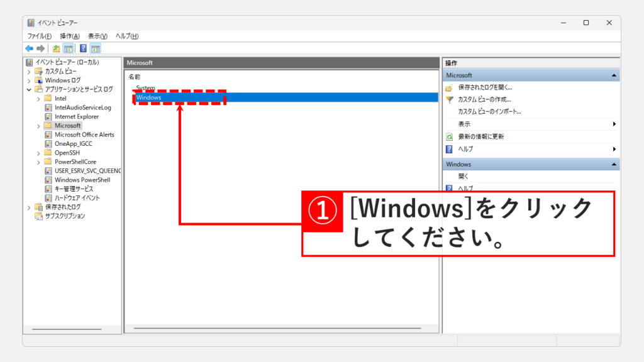Viewport: 644px width, 362px height.
Task: Click the Intel folder icon
Action: tap(48, 98)
